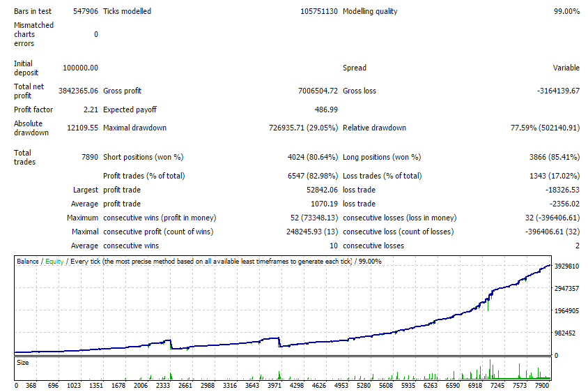Select the consecutive loss value -396406.61 (32)
Screen dimensions: 588x392
552,232
